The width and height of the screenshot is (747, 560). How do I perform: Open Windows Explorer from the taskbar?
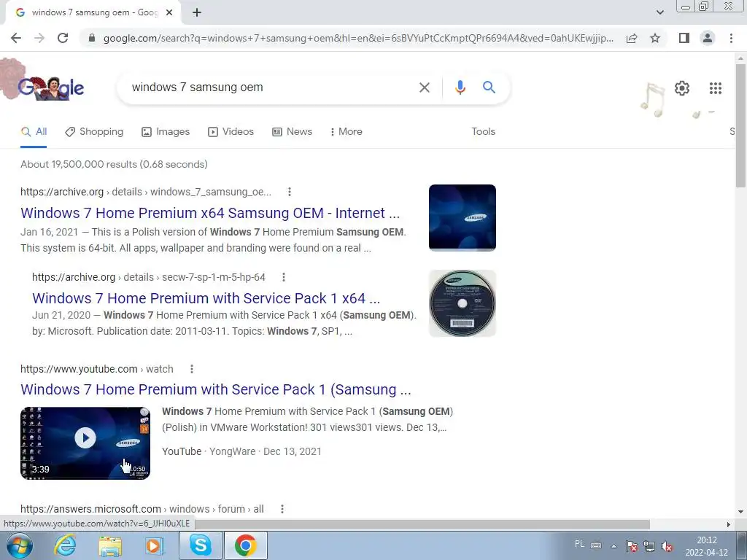[x=110, y=545]
